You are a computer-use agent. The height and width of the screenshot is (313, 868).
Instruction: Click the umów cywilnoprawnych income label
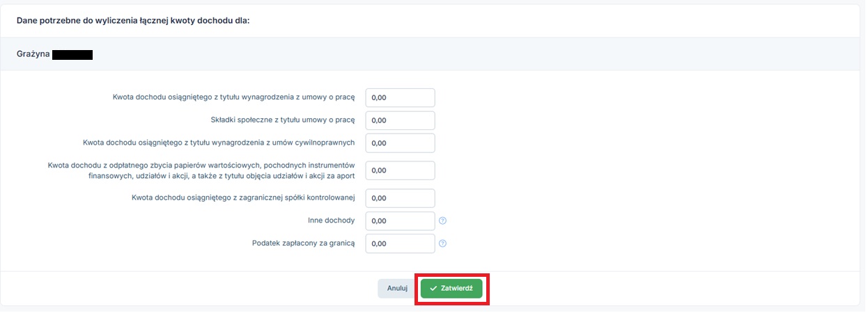point(219,143)
